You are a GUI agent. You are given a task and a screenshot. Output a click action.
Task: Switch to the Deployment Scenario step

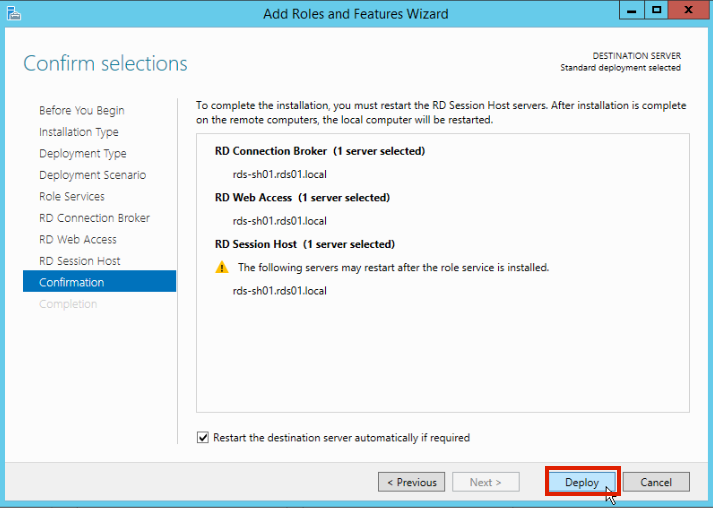coord(92,175)
